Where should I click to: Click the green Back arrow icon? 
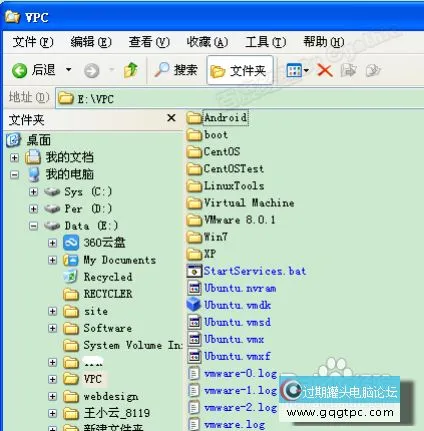19,71
